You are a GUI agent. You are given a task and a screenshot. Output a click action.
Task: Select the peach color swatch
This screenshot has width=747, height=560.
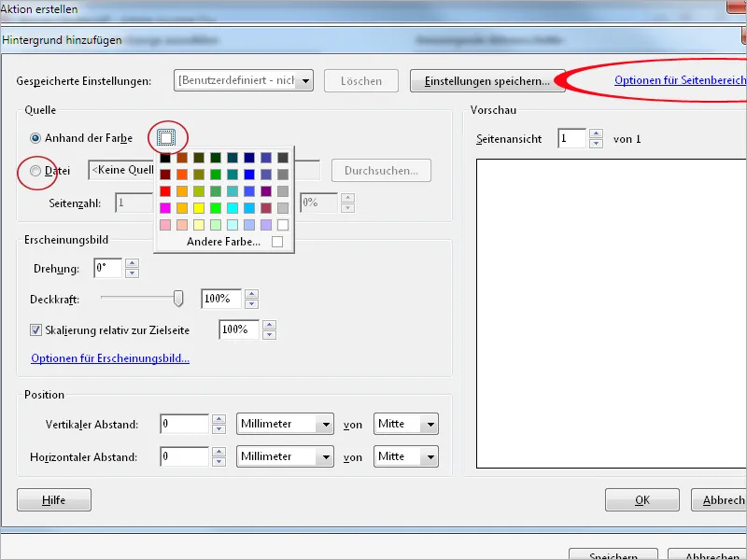click(182, 224)
